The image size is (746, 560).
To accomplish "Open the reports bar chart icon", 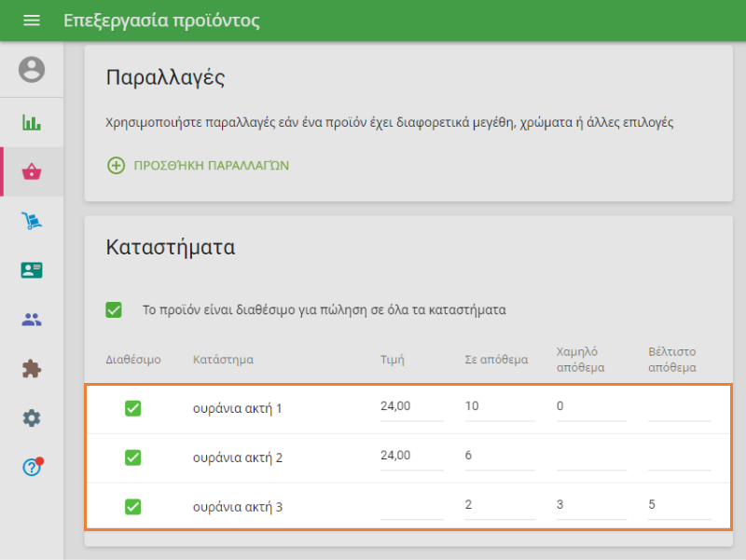I will click(x=32, y=122).
